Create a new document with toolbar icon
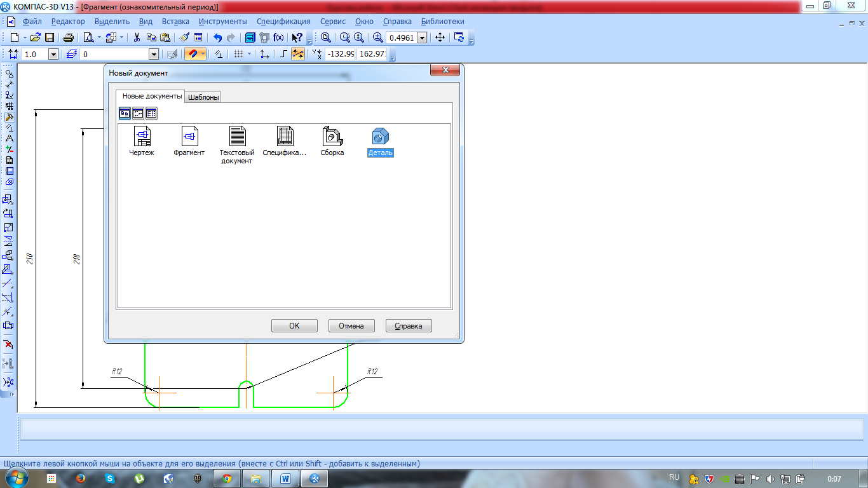The image size is (868, 488). [14, 37]
